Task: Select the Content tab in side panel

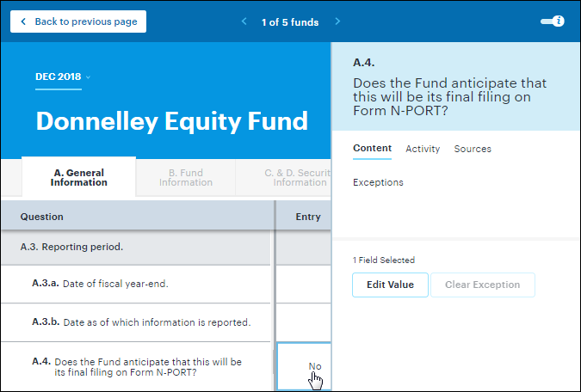Action: tap(372, 149)
